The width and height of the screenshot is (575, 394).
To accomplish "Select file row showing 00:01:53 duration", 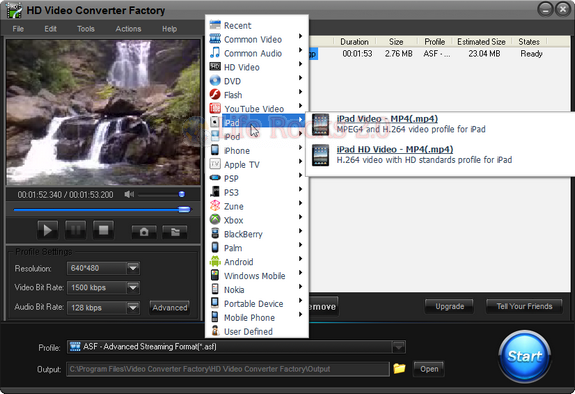I will (x=439, y=54).
